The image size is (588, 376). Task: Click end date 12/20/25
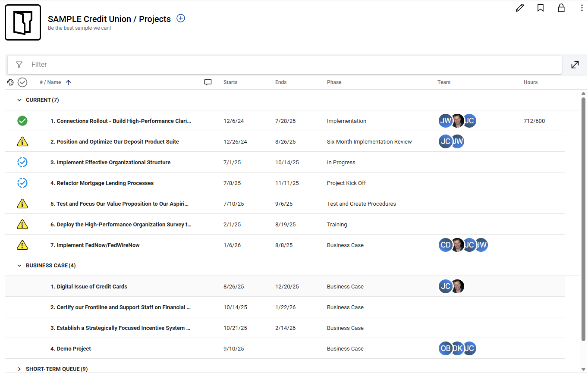pos(287,287)
